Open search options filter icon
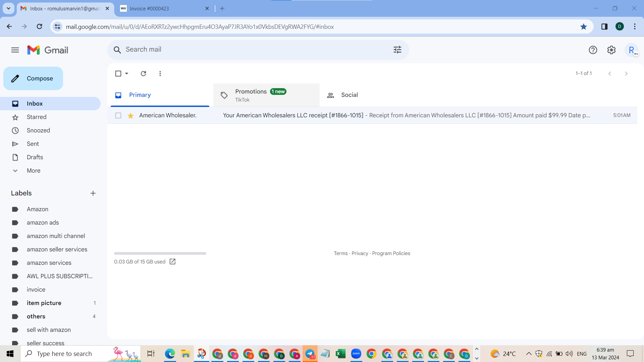Viewport: 644px width, 362px height. pos(397,50)
